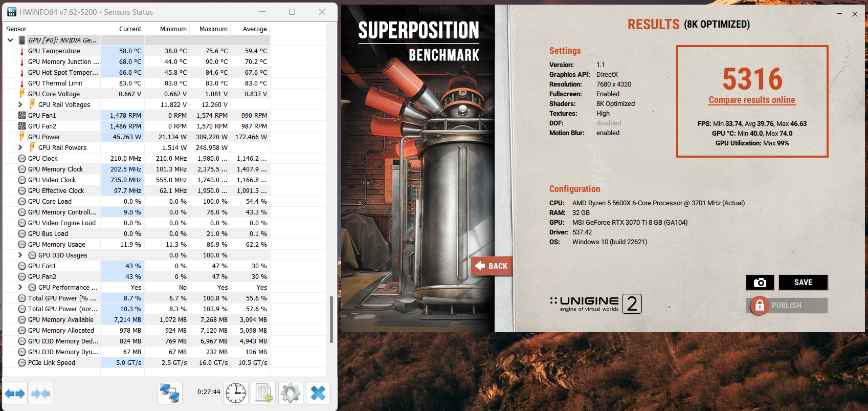868x411 pixels.
Task: Click the GPU Fan1 RPM fan icon
Action: 21,115
